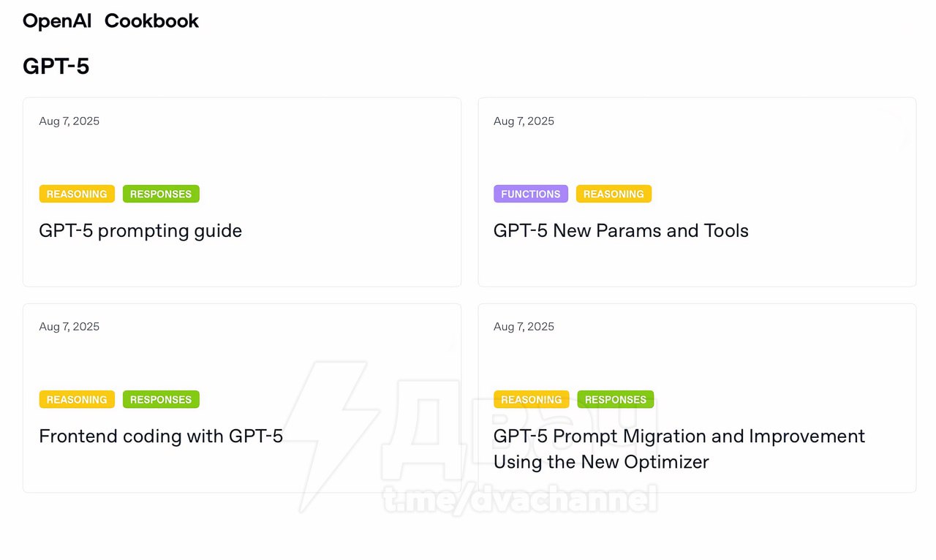Viewport: 936px width, 560px height.
Task: Click REASONING tag on Frontend coding card
Action: (77, 399)
